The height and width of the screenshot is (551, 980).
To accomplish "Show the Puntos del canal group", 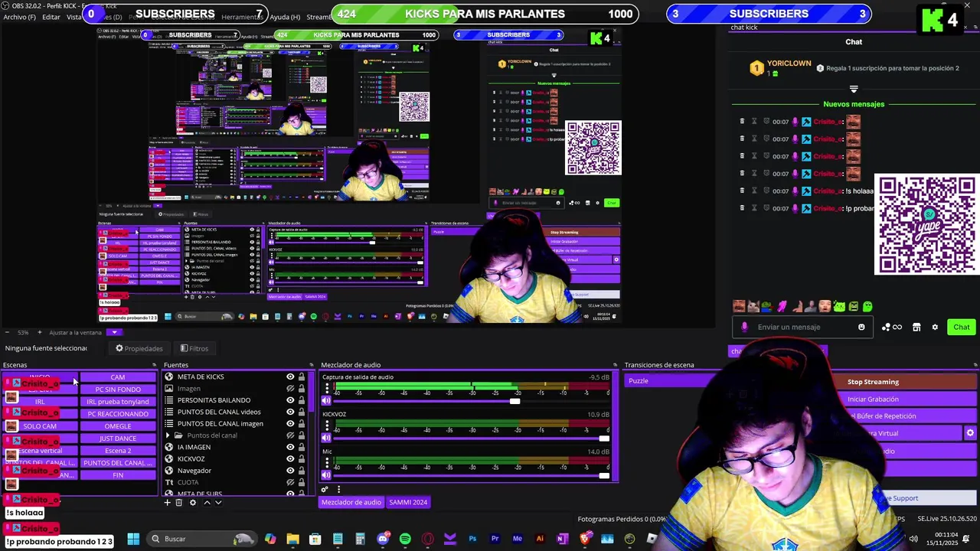I will click(290, 435).
